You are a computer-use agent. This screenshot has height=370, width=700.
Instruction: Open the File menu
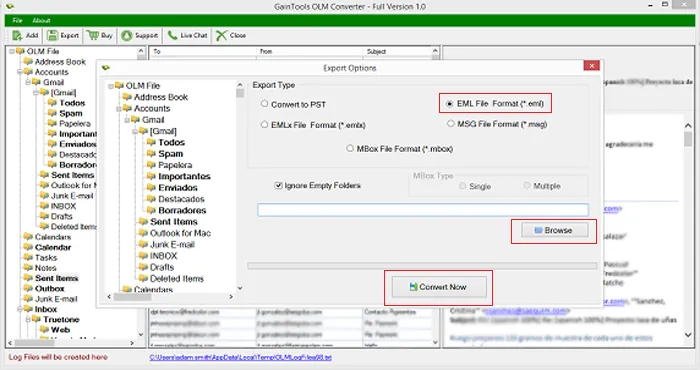pos(17,21)
